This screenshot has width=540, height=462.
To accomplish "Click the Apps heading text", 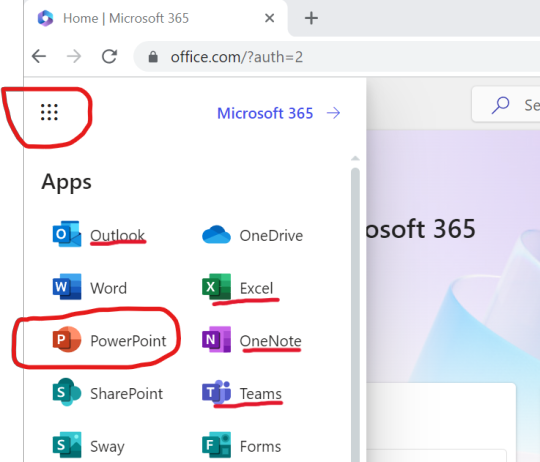I will pyautogui.click(x=66, y=182).
